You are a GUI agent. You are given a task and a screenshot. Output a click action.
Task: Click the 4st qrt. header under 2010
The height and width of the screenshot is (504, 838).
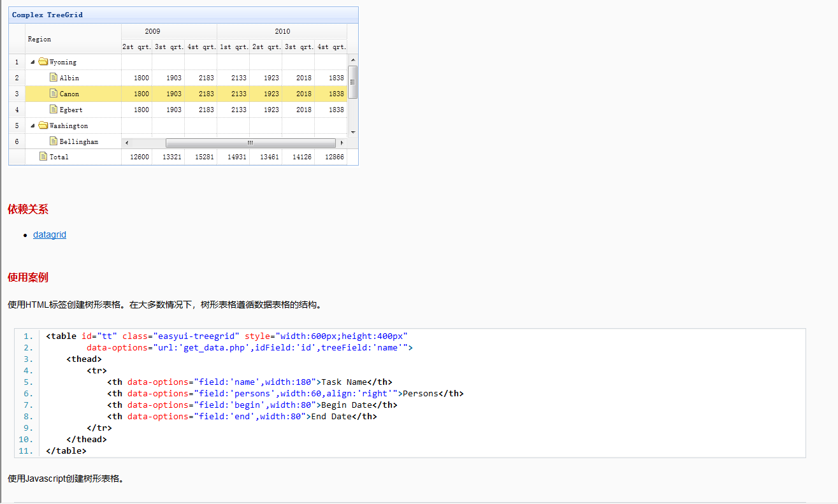(331, 47)
